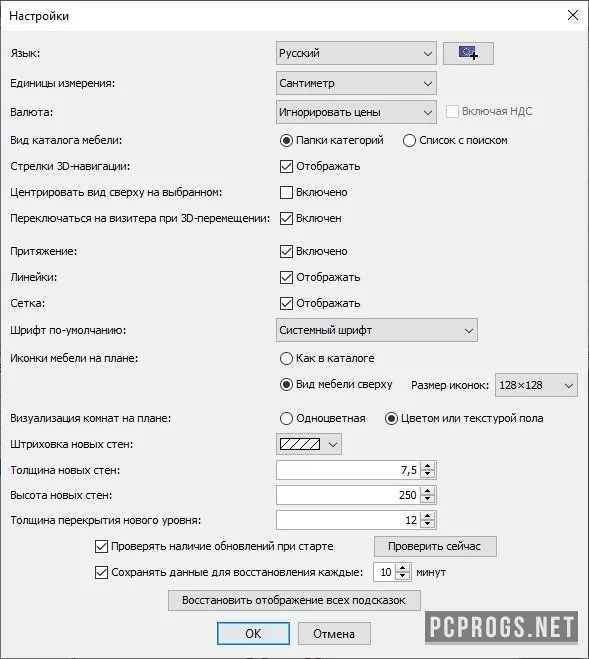
Task: Expand the Язык language dropdown
Action: pyautogui.click(x=356, y=53)
